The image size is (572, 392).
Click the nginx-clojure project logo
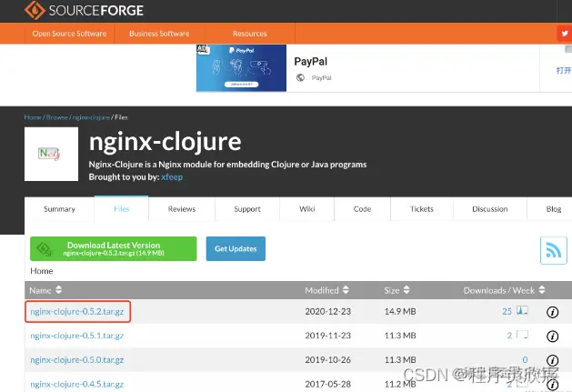[51, 154]
